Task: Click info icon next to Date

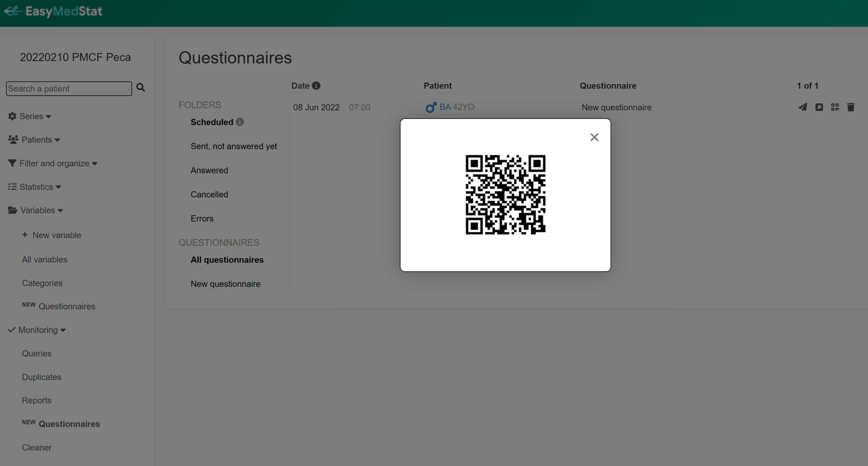Action: point(316,85)
